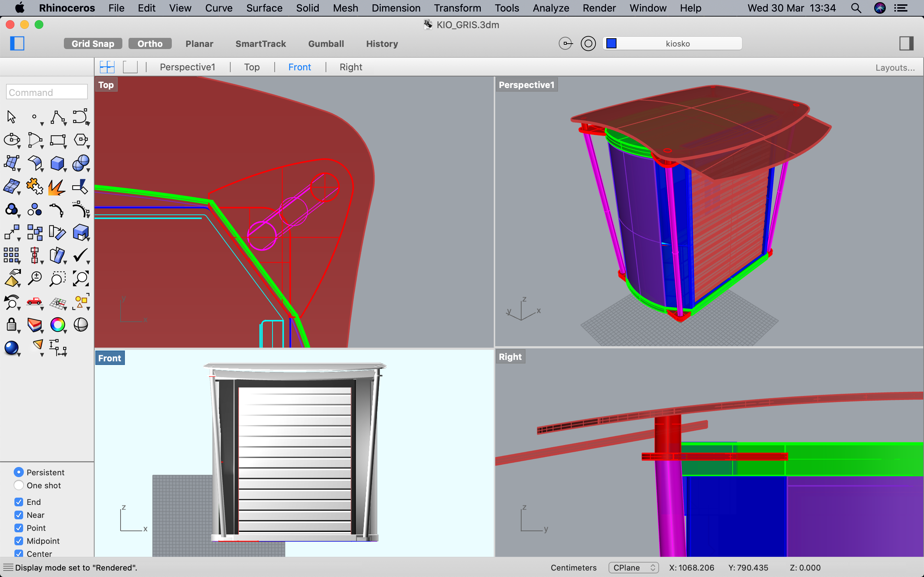Enable the Gumball button

[x=326, y=44]
